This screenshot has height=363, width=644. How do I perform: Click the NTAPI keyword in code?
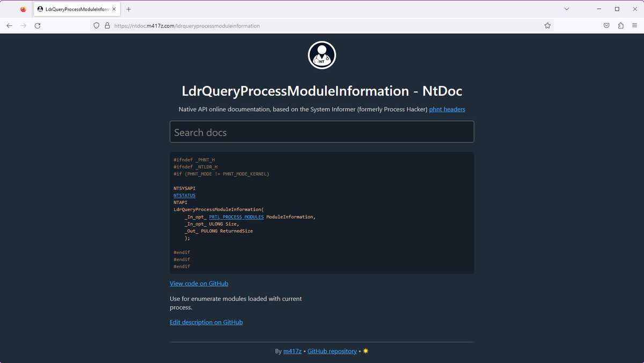tap(180, 202)
